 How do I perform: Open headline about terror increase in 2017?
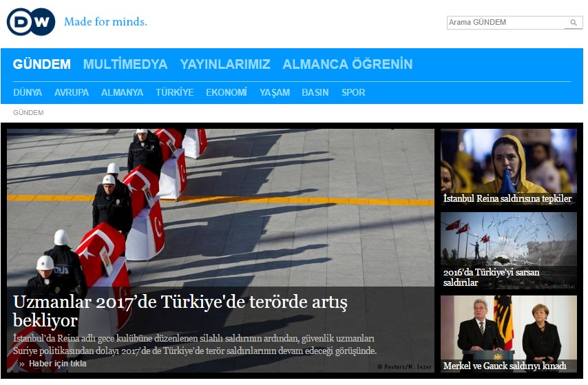[x=180, y=311]
